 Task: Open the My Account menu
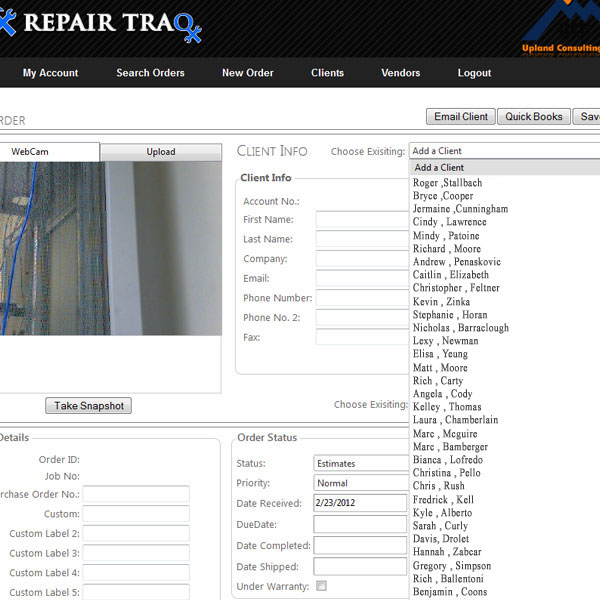tap(50, 73)
